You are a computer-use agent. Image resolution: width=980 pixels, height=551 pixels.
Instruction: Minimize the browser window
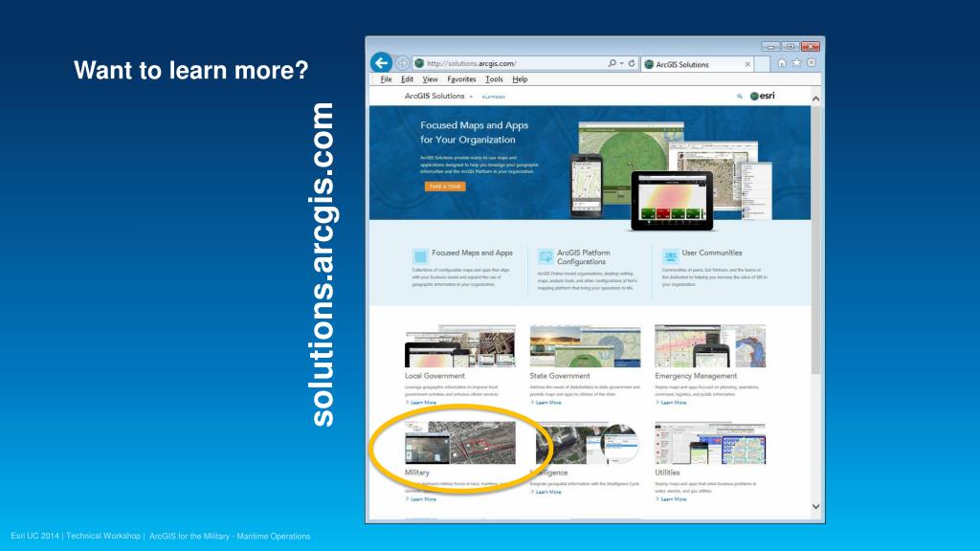770,46
